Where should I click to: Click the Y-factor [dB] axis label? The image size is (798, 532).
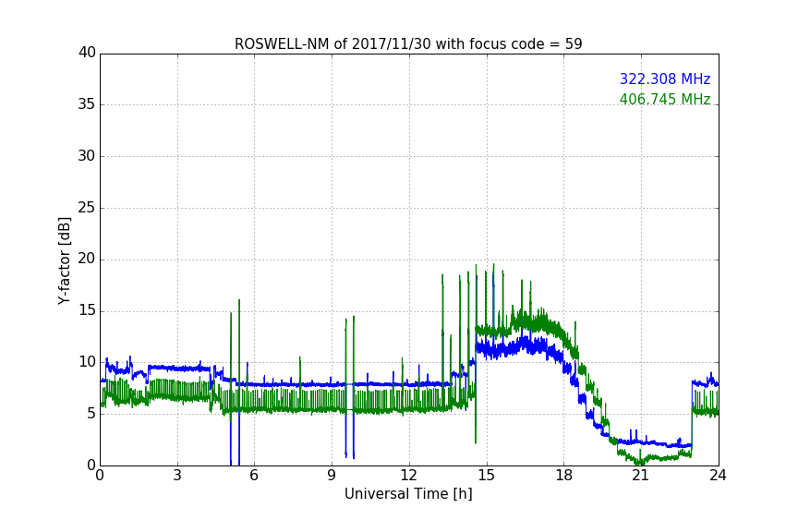pos(64,260)
